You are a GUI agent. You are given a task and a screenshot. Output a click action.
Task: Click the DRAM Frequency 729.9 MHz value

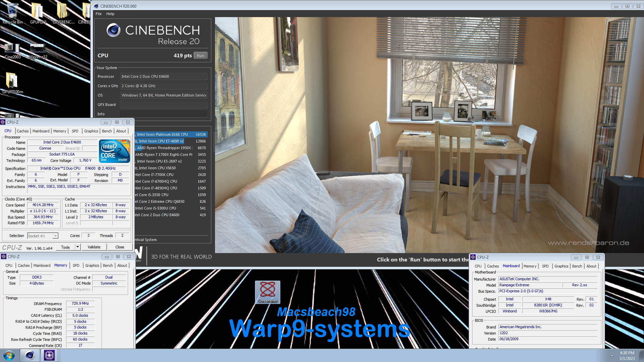click(x=80, y=303)
